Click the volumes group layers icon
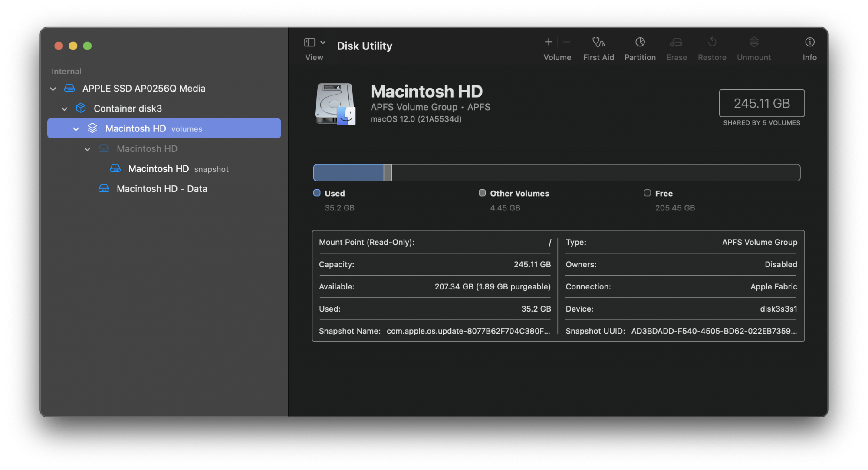The width and height of the screenshot is (868, 470). point(92,128)
